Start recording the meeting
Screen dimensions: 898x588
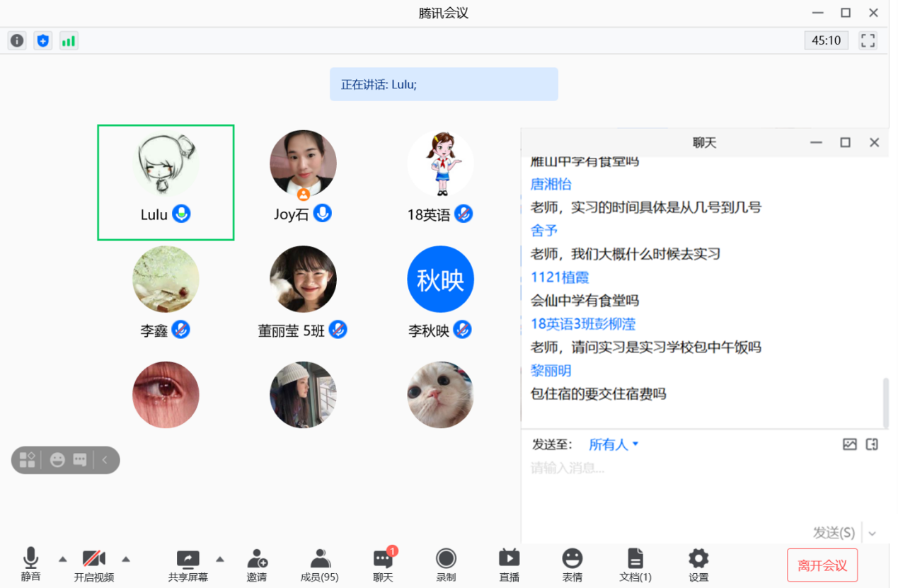pos(446,565)
